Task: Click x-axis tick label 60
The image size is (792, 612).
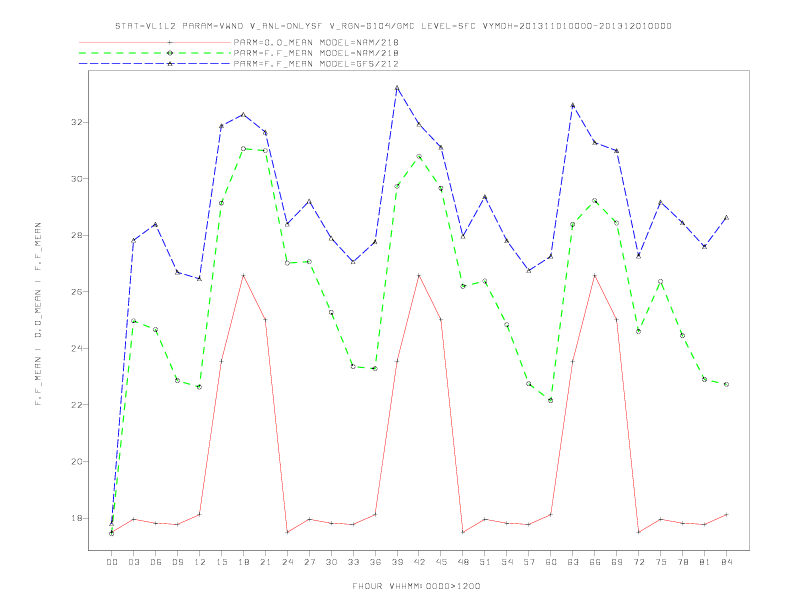Action: [551, 562]
